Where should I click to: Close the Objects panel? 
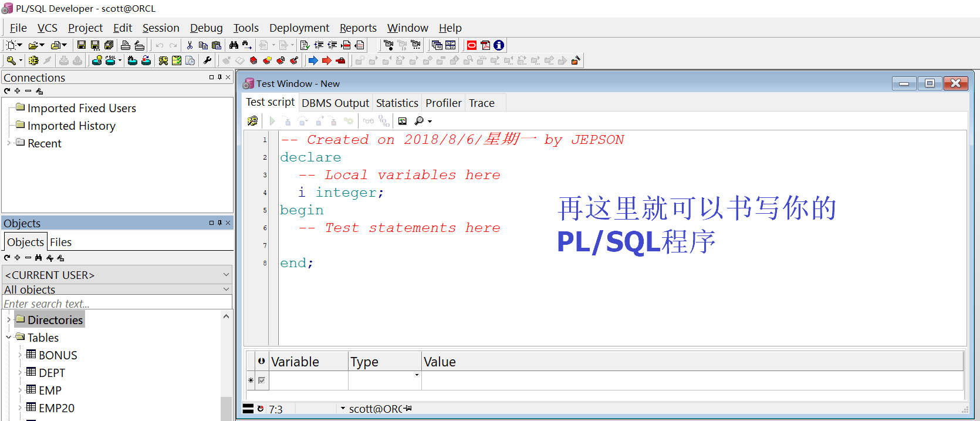click(x=228, y=223)
